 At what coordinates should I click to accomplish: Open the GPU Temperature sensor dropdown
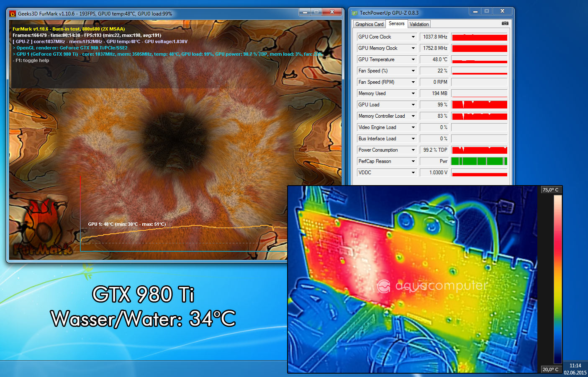point(413,59)
